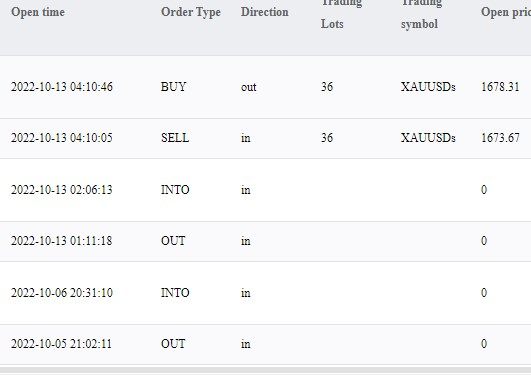Image resolution: width=531 pixels, height=384 pixels.
Task: Select the OUT row dated 2022-10-13 01:11:18
Action: point(266,241)
